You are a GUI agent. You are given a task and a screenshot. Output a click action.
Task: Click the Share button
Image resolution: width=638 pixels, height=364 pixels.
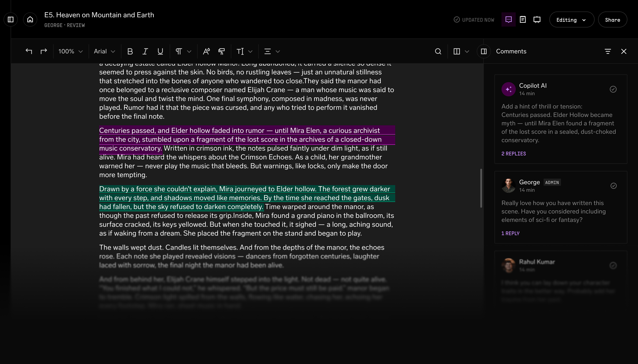pyautogui.click(x=612, y=19)
